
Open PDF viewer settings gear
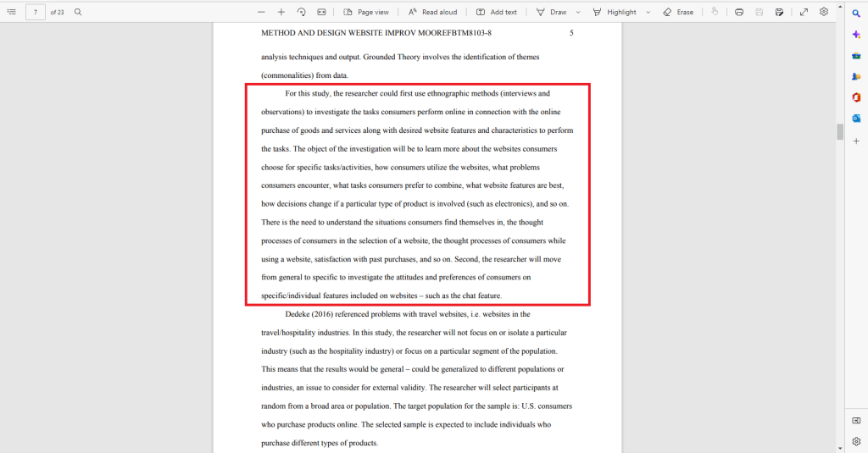[x=823, y=12]
